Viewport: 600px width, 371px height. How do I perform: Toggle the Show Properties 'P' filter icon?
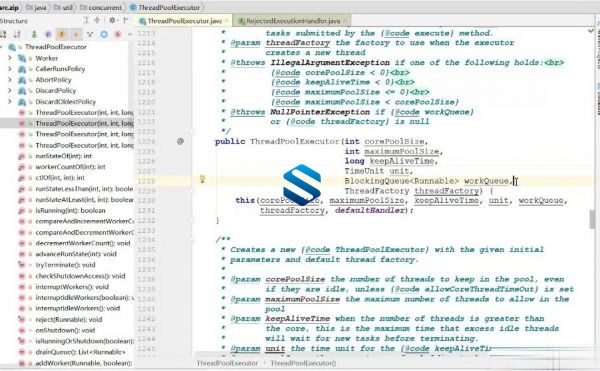[x=48, y=34]
